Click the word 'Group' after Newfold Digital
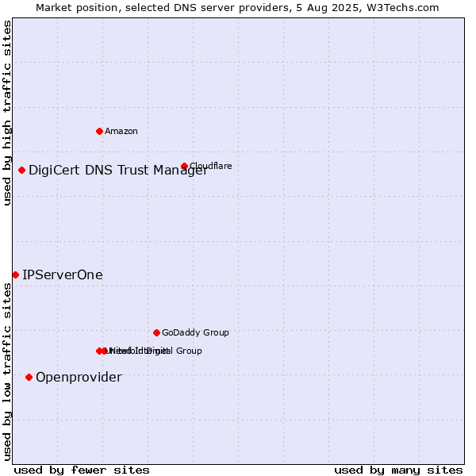Image resolution: width=476 pixels, height=476 pixels. point(189,351)
